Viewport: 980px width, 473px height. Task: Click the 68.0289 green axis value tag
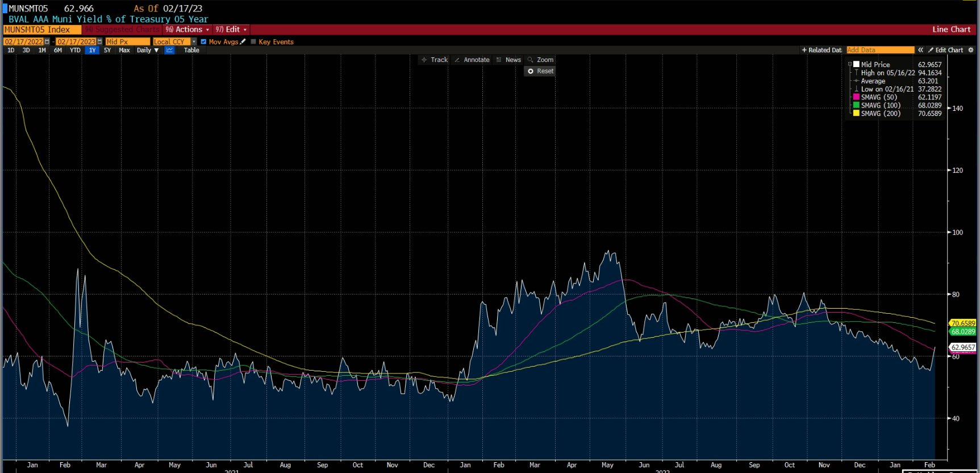[x=962, y=331]
